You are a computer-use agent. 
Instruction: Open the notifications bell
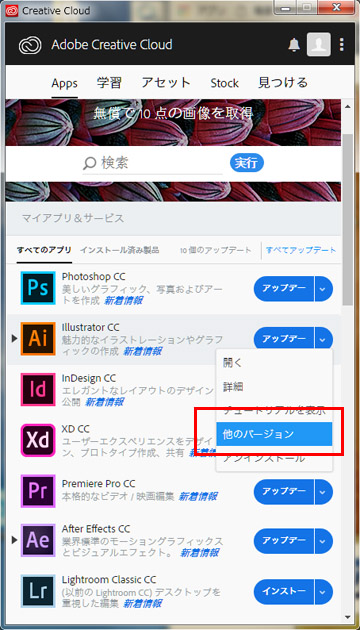point(294,45)
